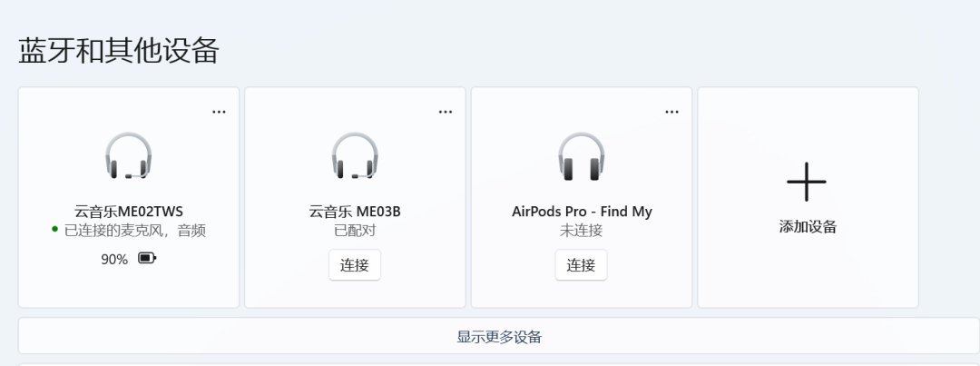
Task: Click the plus icon to add device
Action: pos(807,182)
